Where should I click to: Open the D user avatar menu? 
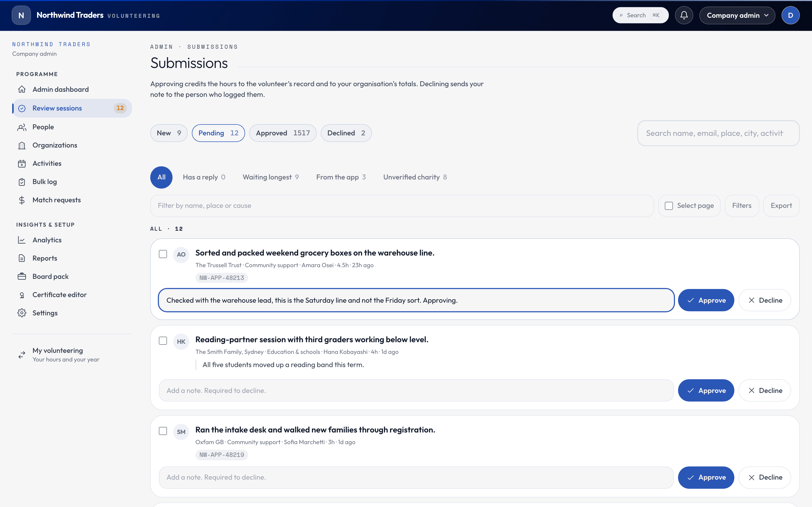pyautogui.click(x=790, y=15)
